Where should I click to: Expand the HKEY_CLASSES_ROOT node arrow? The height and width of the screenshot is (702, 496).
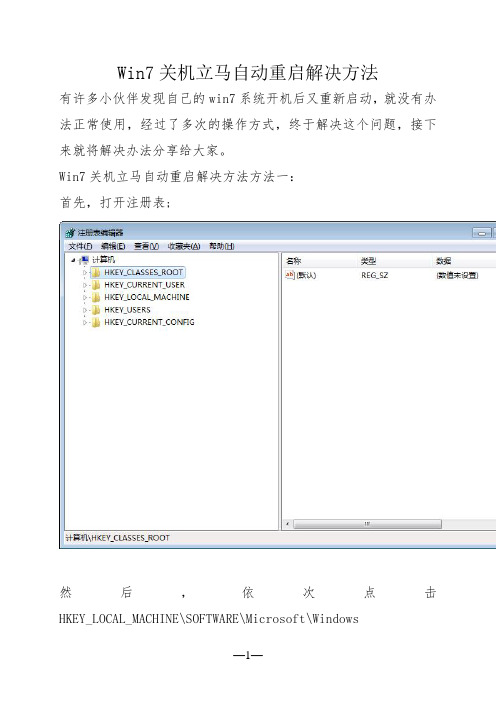click(85, 272)
